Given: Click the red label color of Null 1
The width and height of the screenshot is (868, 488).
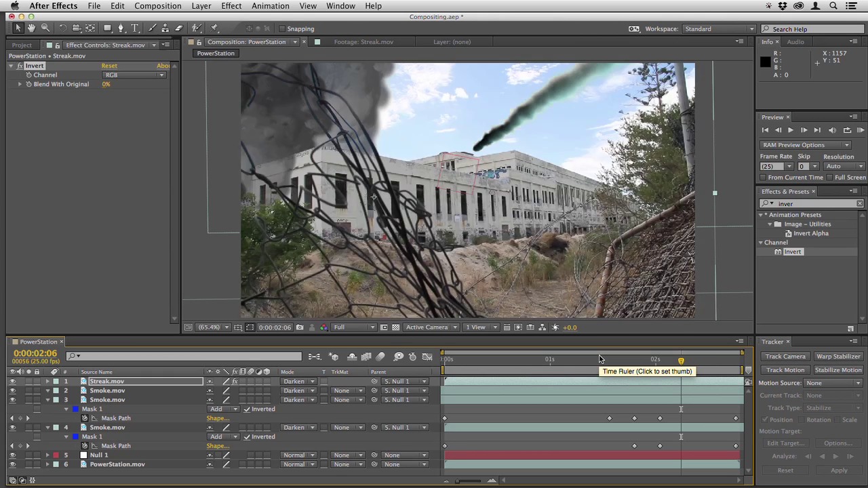Looking at the screenshot, I should (56, 455).
